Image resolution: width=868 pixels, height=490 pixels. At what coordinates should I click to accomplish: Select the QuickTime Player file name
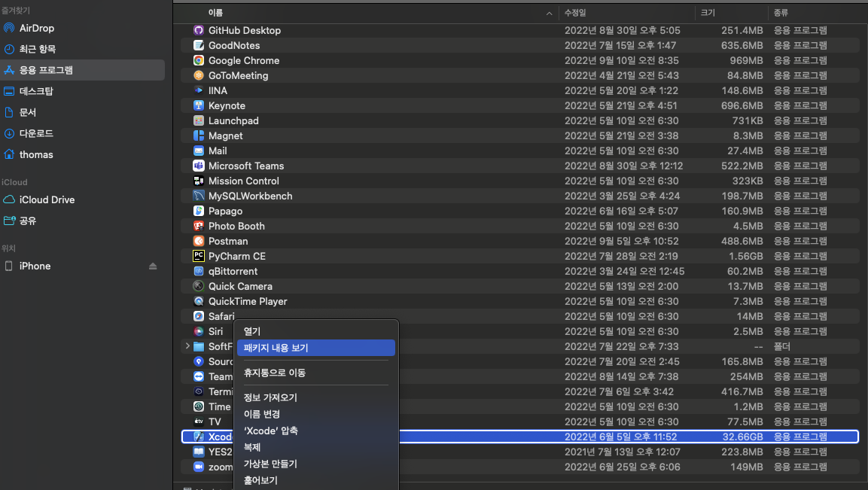tap(248, 301)
